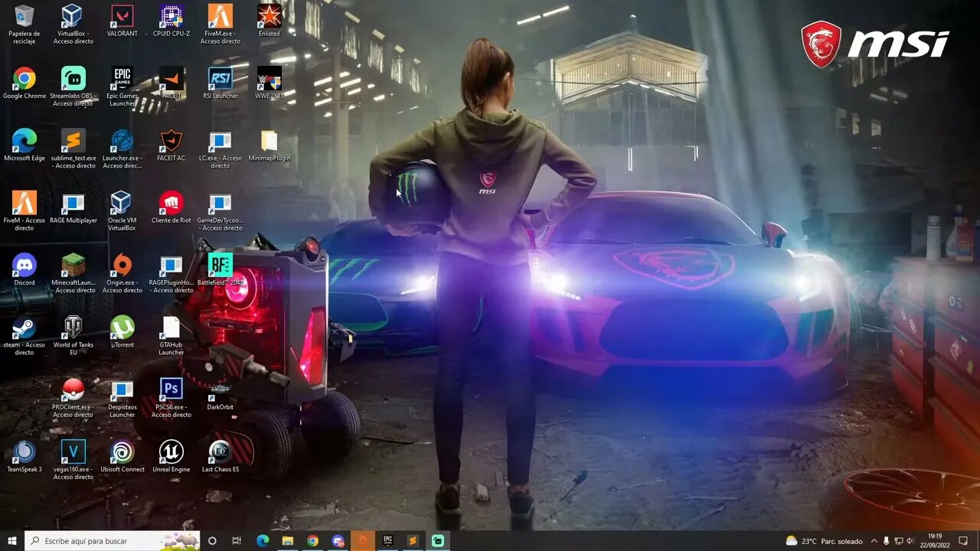Select the Unreal Engine icon
Viewport: 980px width, 551px height.
(x=171, y=456)
